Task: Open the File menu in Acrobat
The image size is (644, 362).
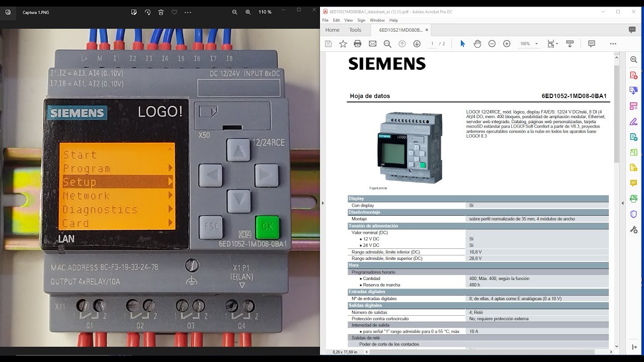Action: coord(325,20)
